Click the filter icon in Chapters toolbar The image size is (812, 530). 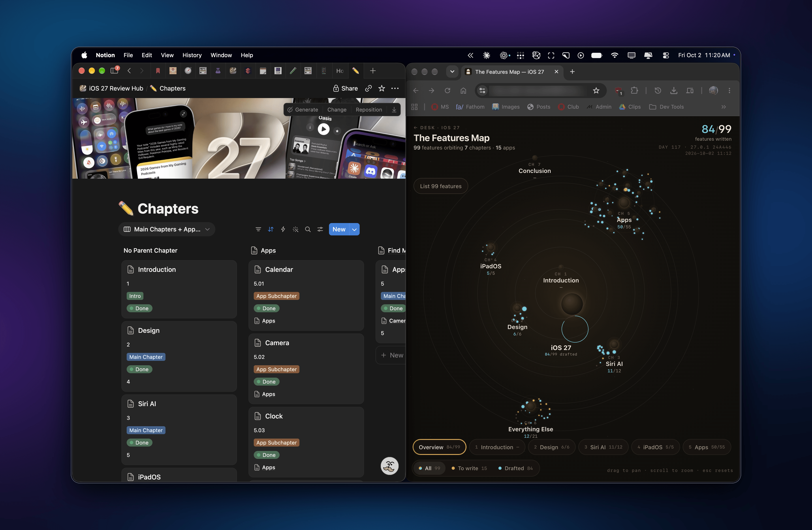click(x=258, y=229)
